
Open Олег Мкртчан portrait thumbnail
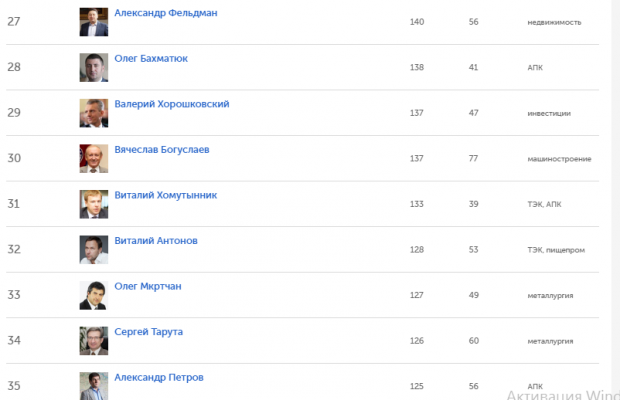pyautogui.click(x=94, y=295)
